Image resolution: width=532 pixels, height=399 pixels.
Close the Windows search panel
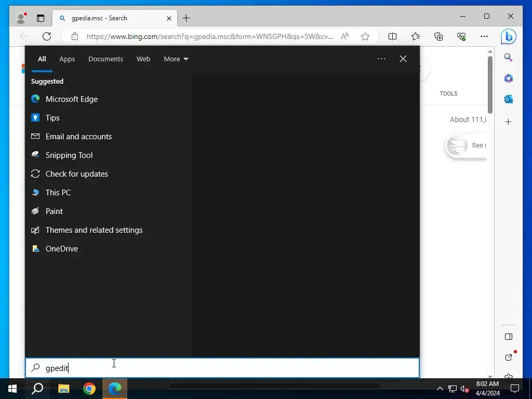coord(403,59)
